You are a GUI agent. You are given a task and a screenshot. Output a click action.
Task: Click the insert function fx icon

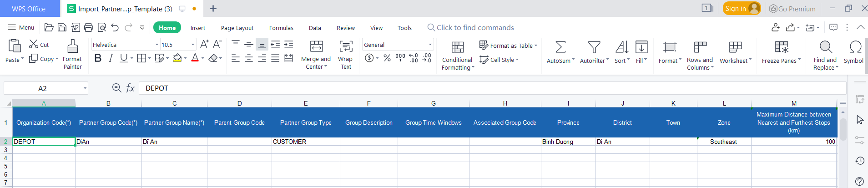pos(130,88)
